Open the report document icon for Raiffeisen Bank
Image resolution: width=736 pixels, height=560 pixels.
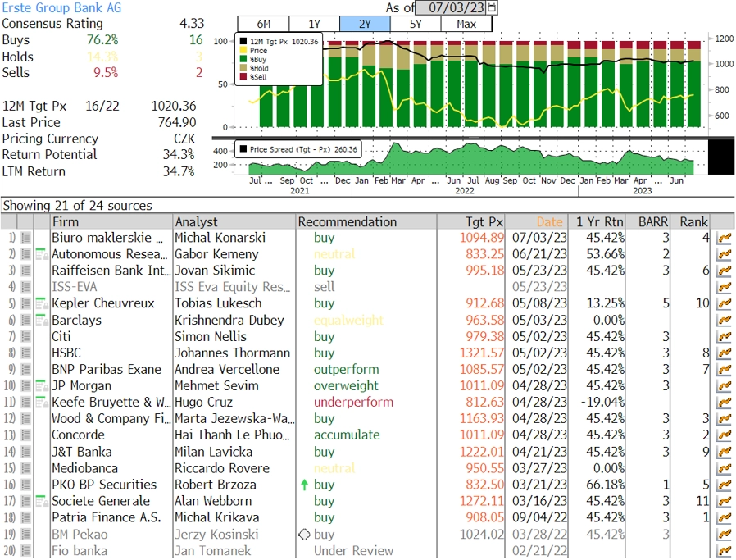tap(25, 271)
